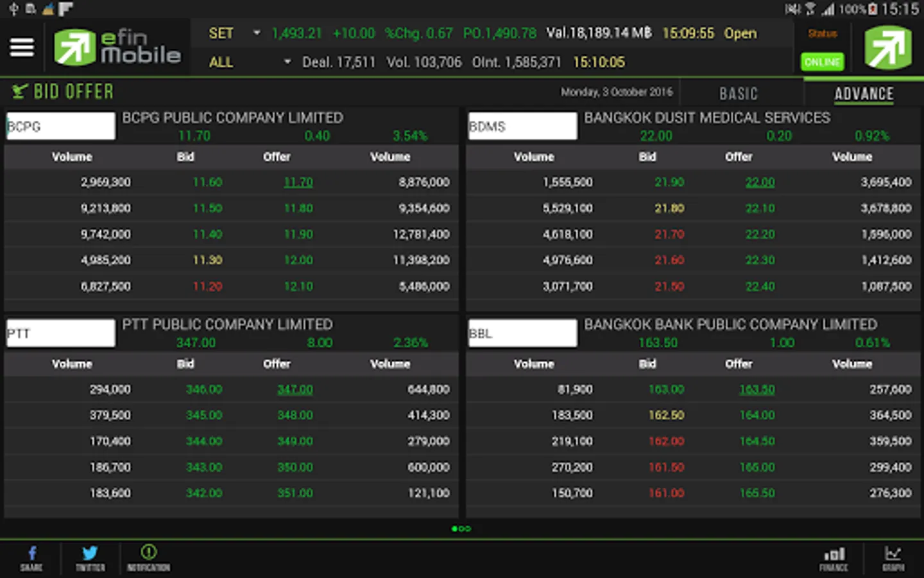Select BBL offer volume 257,600
The image size is (924, 578).
891,389
